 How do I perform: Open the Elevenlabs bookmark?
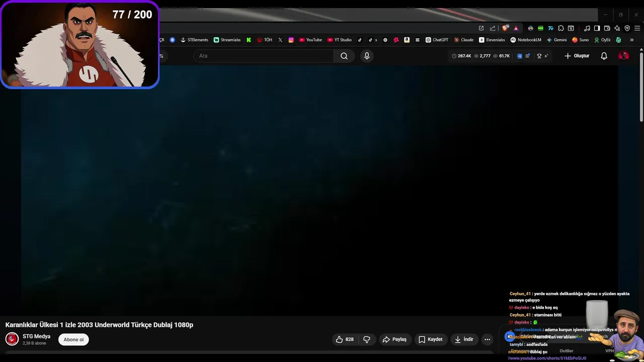coord(492,40)
